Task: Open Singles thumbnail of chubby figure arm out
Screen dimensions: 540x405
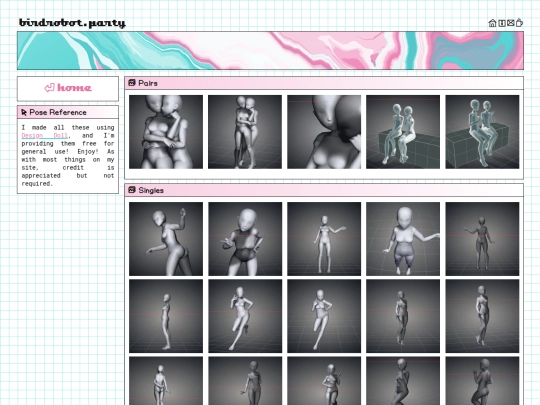Action: click(403, 239)
